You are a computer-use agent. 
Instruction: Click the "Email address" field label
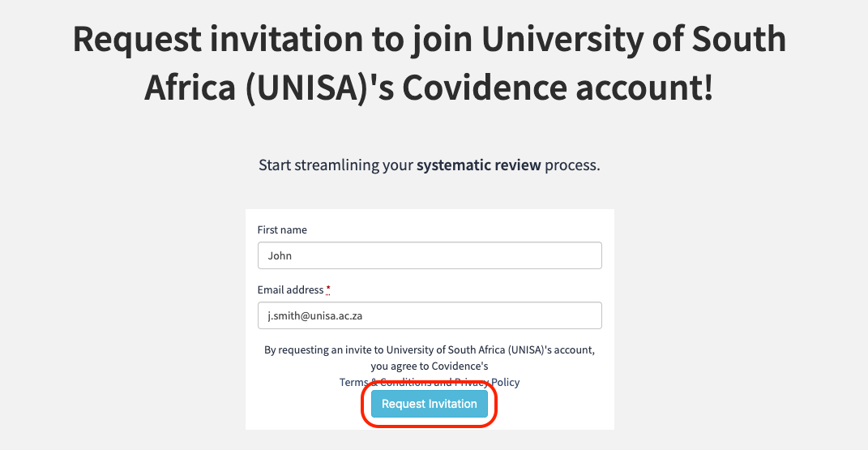291,290
